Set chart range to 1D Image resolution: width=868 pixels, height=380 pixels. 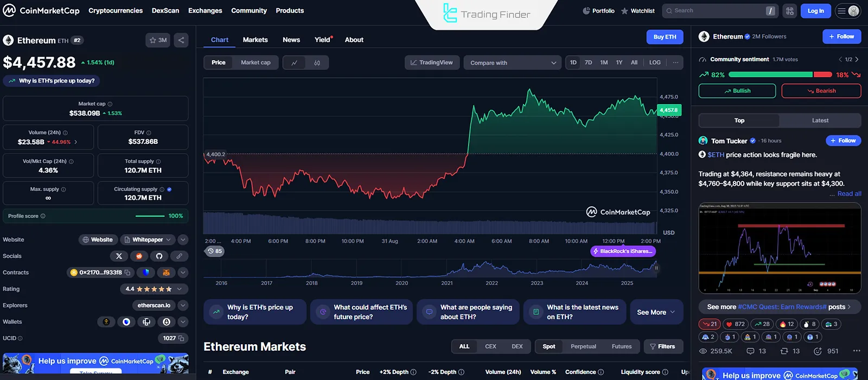[x=573, y=62]
